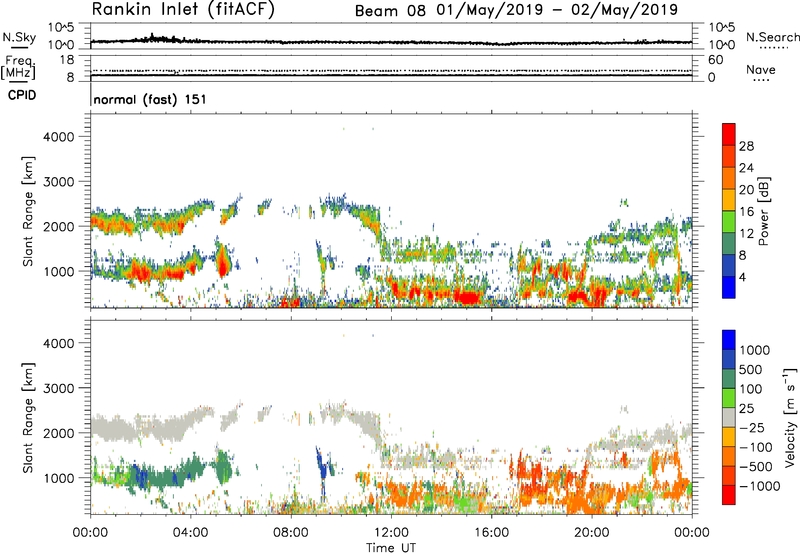Viewport: 800px width, 554px height.
Task: Select the "3000" range tick of velocity panel
Action: tap(59, 388)
